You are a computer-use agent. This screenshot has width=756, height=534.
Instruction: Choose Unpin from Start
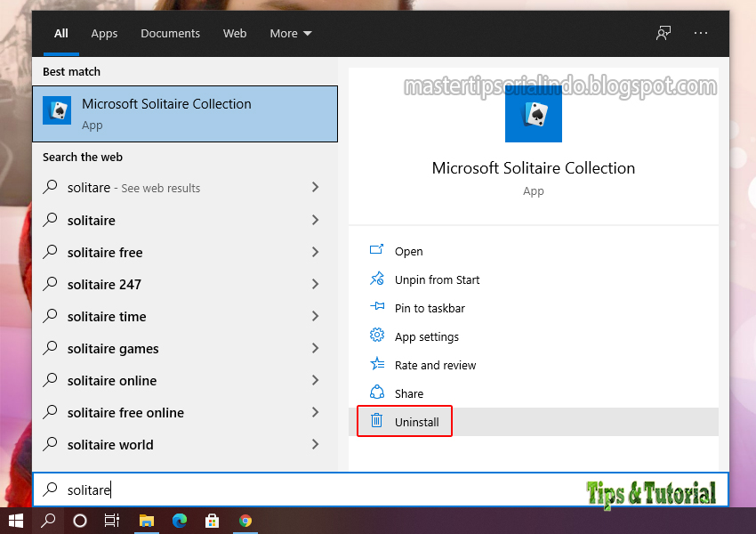[x=534, y=279]
